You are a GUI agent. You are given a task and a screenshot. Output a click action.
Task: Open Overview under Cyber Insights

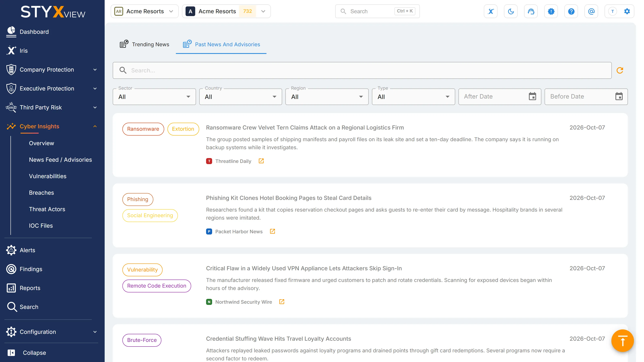pos(41,143)
